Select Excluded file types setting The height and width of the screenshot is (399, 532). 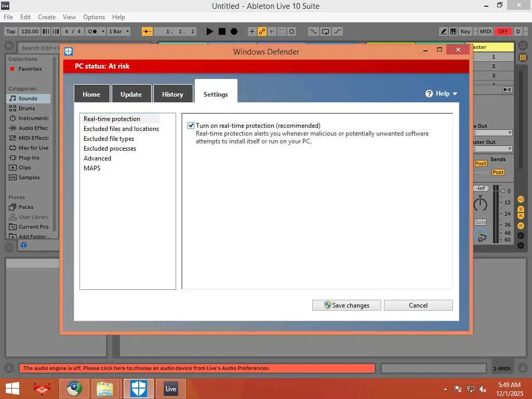click(109, 138)
